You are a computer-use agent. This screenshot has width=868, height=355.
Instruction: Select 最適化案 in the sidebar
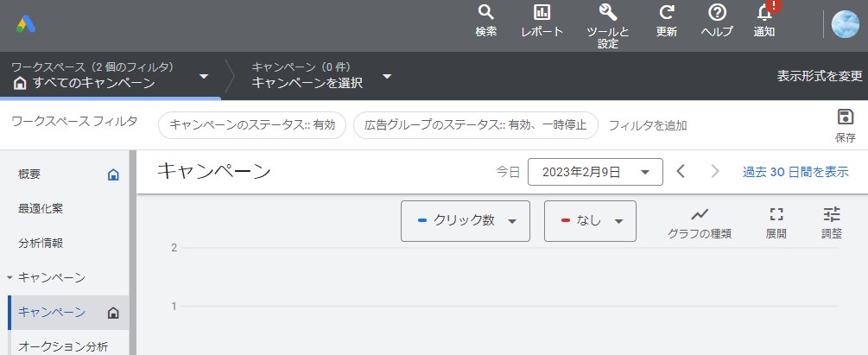click(41, 208)
